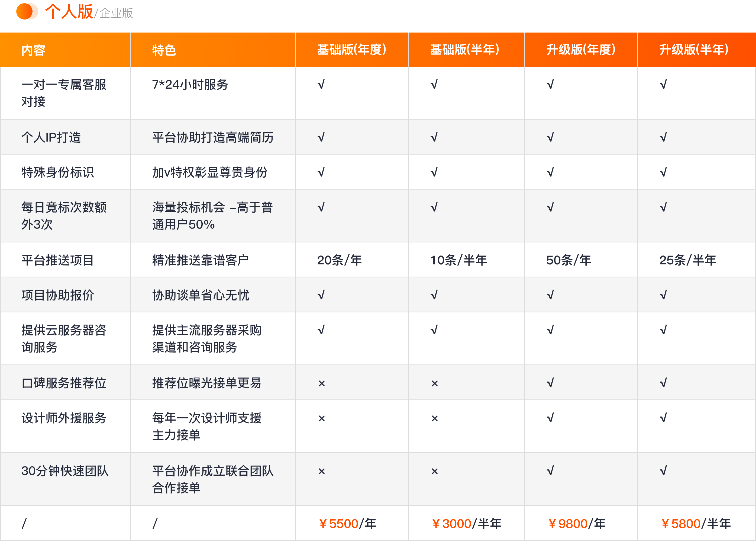
Task: Click √ for 个人IP打造 under 基础版(半年)
Action: [x=434, y=137]
